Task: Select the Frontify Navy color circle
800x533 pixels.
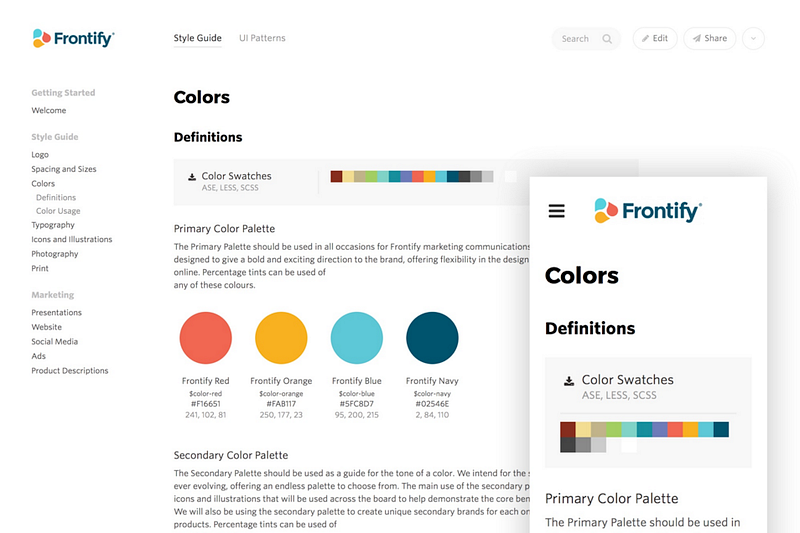Action: [432, 338]
